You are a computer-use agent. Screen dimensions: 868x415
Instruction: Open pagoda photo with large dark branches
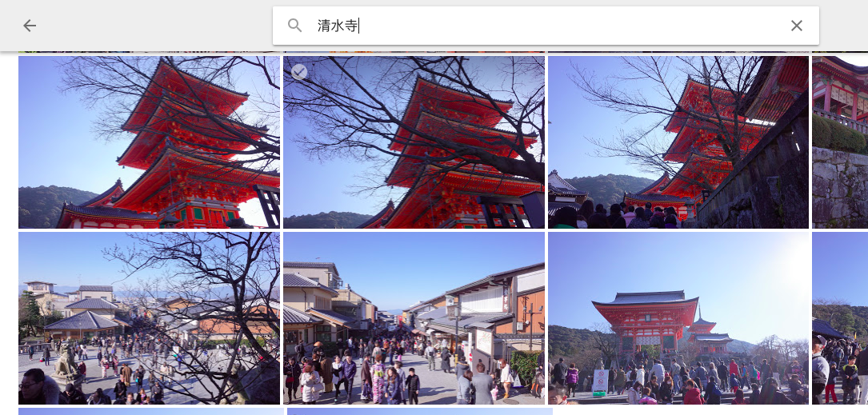pos(414,142)
